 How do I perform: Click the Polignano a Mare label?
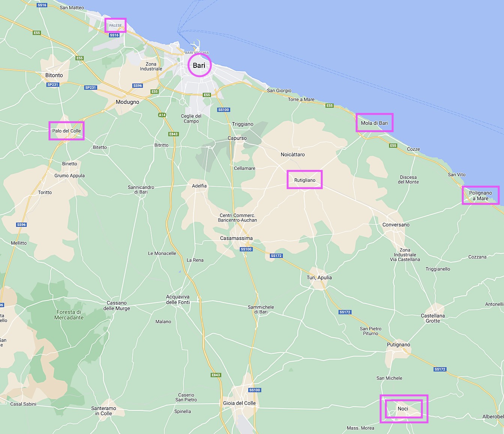tap(480, 196)
